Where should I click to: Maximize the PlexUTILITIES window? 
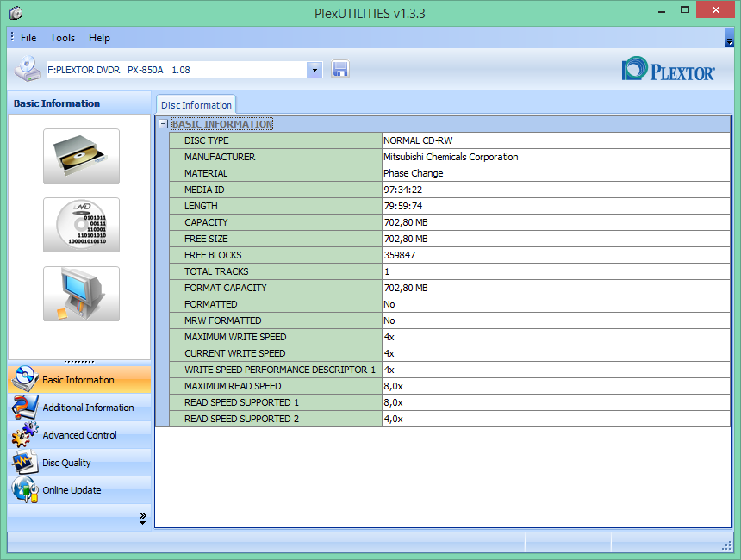(x=685, y=10)
